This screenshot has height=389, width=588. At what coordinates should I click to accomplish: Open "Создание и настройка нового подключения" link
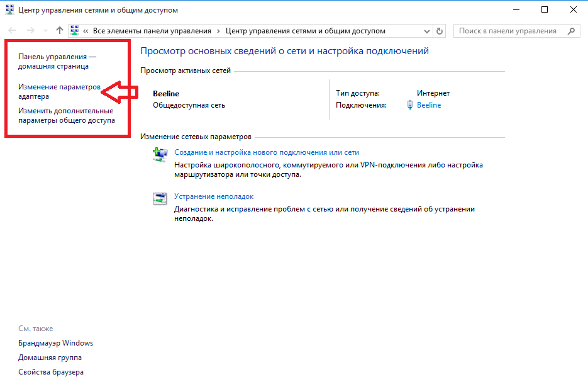coord(266,152)
